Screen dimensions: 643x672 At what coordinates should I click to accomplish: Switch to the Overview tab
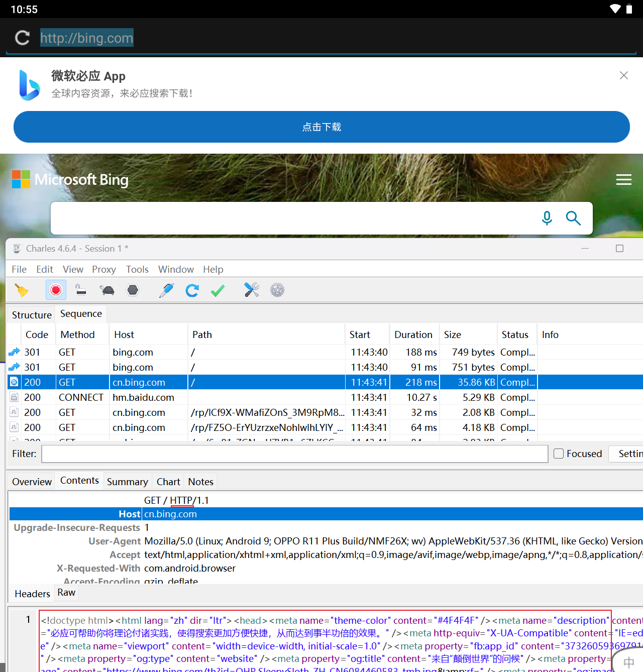(32, 482)
